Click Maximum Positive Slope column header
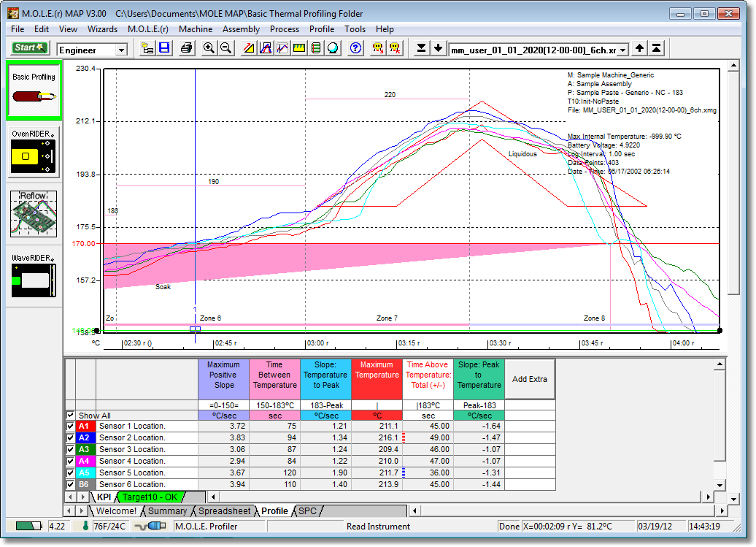Screen dimensions: 756x547 (x=224, y=379)
